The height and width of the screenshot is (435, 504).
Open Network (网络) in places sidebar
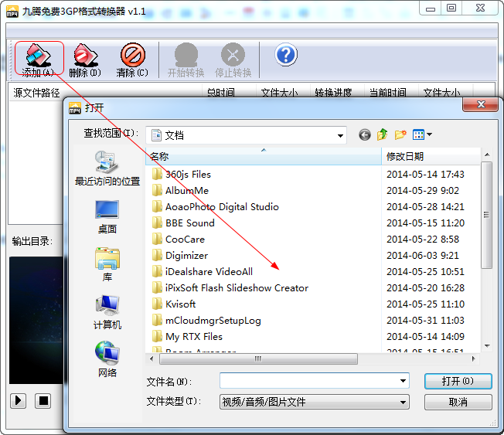coord(107,361)
